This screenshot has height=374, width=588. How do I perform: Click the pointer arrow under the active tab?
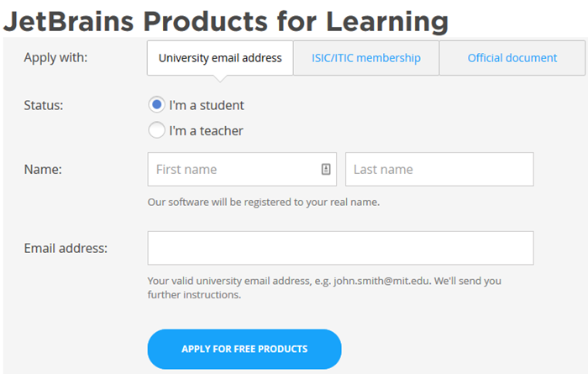click(x=220, y=78)
